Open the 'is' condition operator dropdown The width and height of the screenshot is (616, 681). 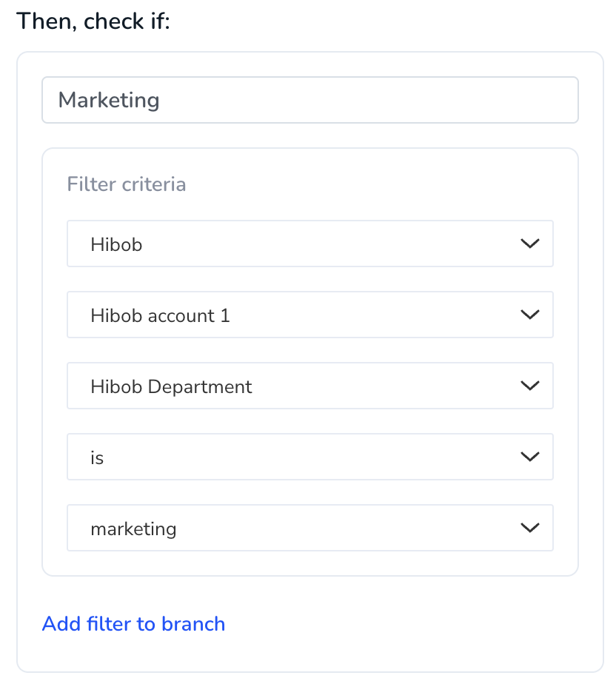pyautogui.click(x=309, y=457)
